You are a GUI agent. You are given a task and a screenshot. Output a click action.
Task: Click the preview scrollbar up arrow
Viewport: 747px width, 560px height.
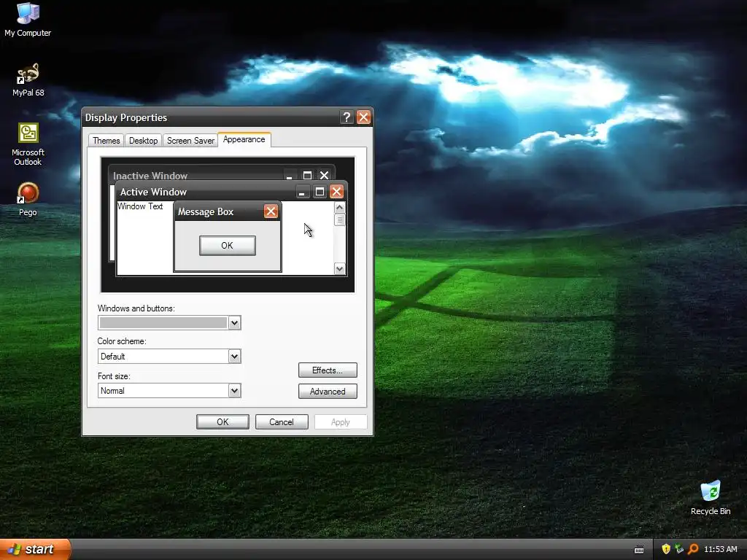click(x=339, y=208)
